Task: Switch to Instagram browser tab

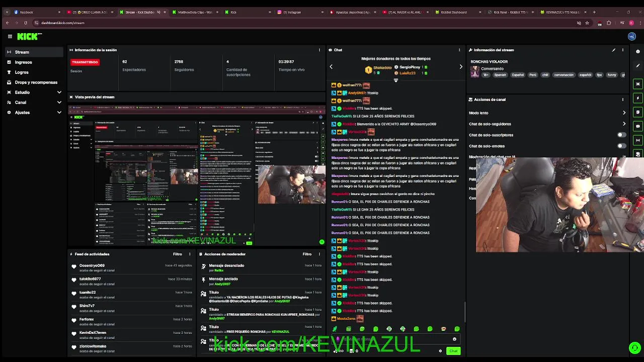Action: tap(300, 12)
